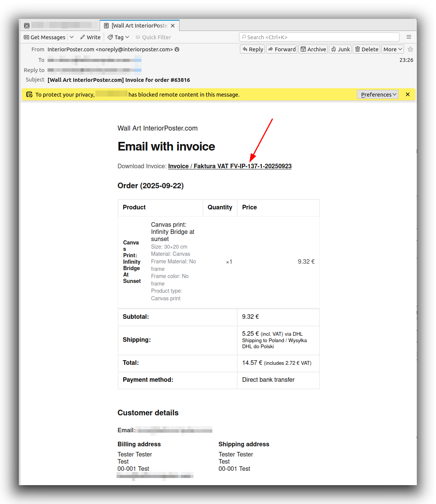Expand the Get Messages dropdown arrow
This screenshot has height=504, width=436.
(72, 37)
